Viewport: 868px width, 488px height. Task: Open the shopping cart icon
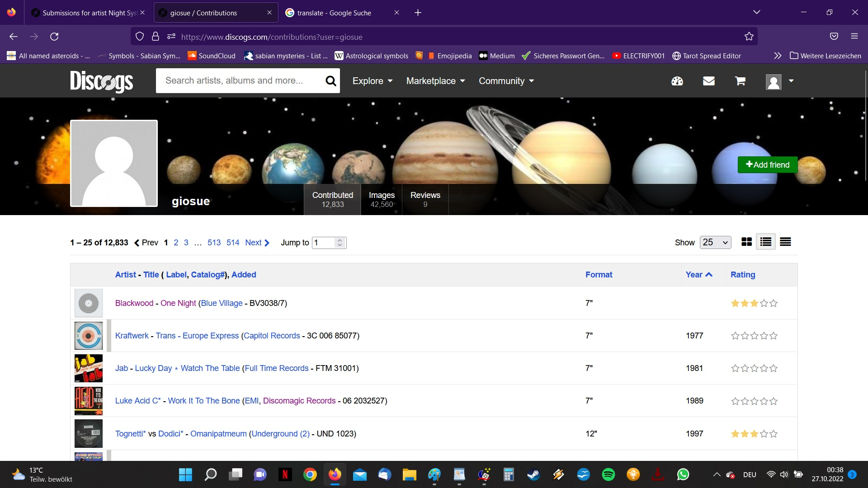[740, 81]
